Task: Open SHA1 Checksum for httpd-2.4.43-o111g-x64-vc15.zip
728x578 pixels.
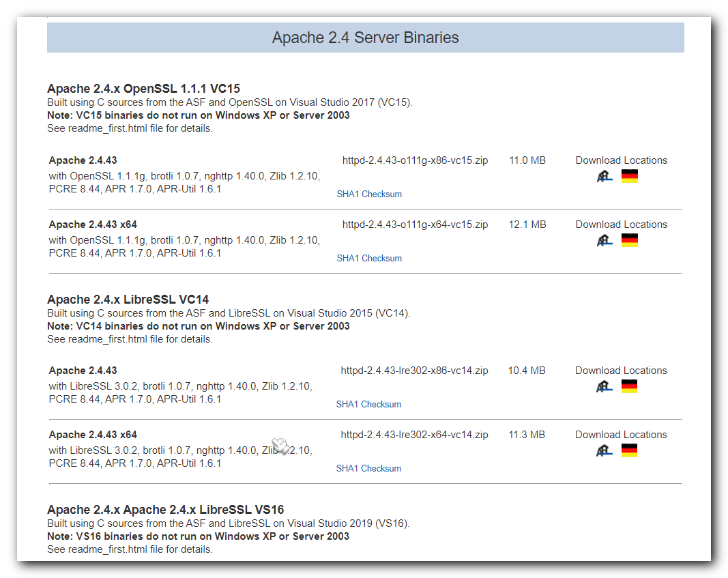Action: click(369, 259)
